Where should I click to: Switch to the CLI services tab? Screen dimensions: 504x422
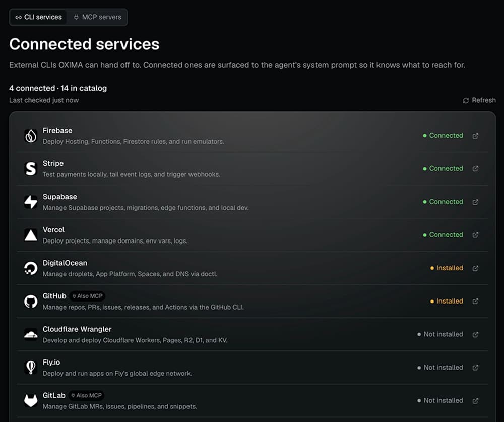point(39,17)
